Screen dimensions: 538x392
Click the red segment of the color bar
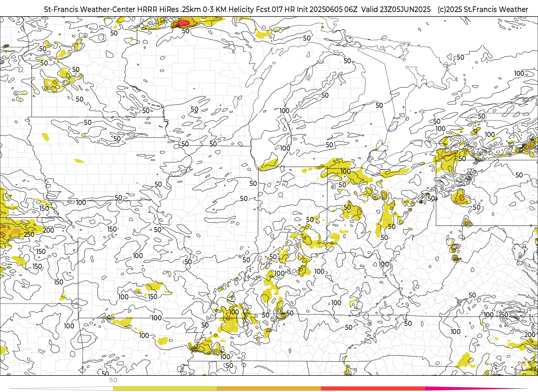click(373, 389)
